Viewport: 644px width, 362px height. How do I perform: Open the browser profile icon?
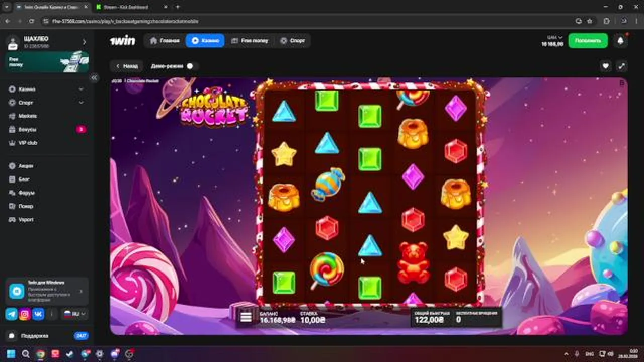tap(623, 21)
